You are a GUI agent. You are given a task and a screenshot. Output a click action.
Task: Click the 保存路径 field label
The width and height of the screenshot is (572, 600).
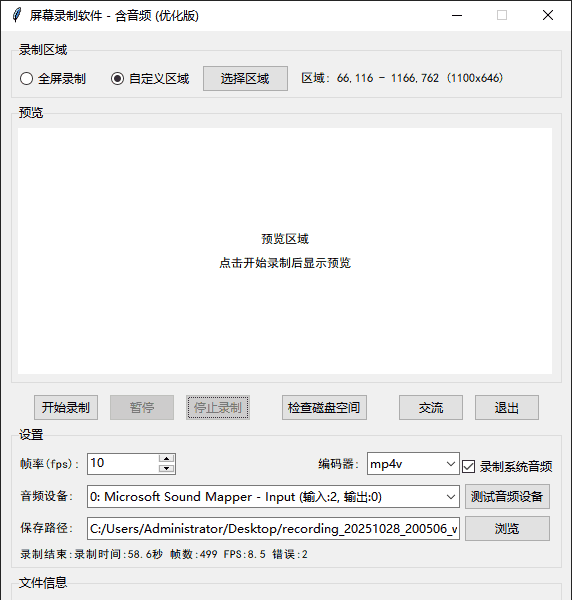pos(46,528)
